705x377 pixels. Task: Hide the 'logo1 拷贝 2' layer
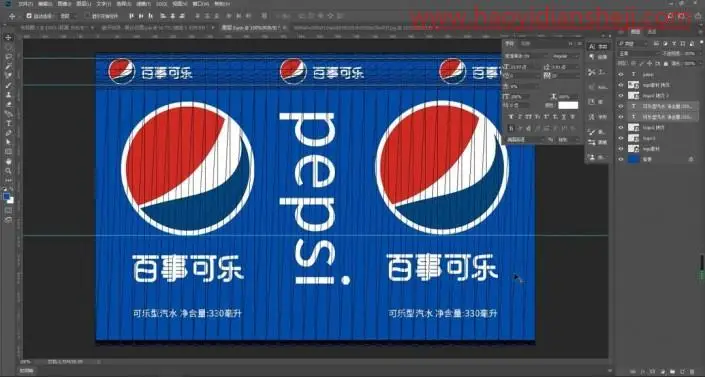click(x=621, y=95)
